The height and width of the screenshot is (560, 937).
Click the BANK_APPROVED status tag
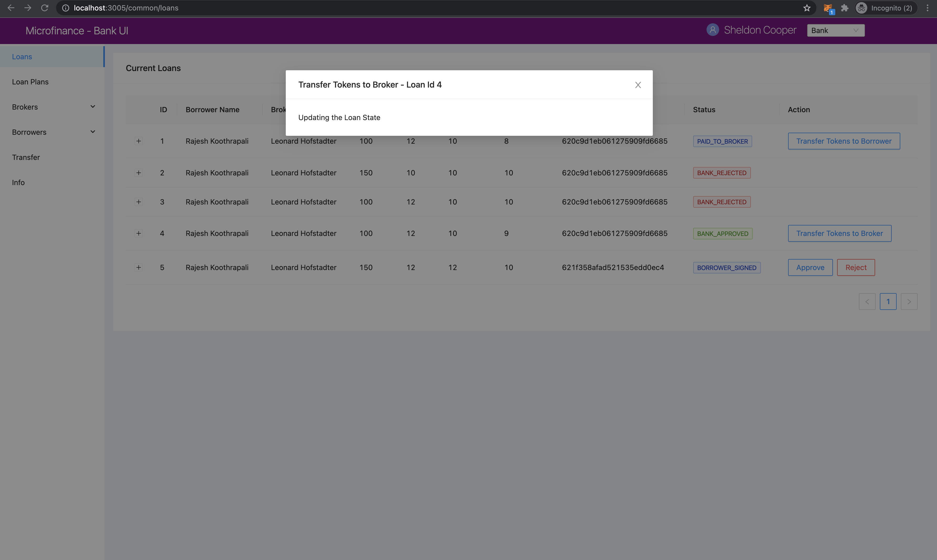tap(723, 234)
